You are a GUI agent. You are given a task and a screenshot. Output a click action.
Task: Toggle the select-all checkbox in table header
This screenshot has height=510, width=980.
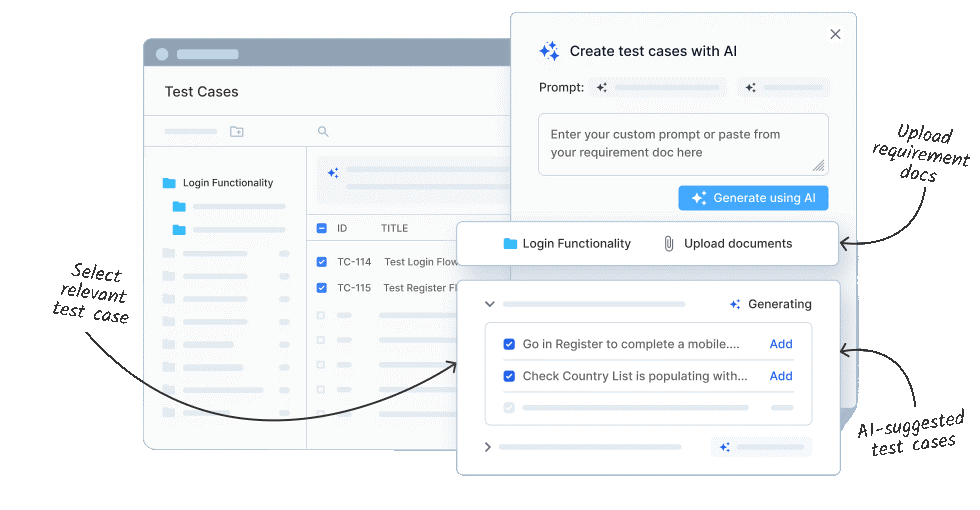(x=321, y=228)
